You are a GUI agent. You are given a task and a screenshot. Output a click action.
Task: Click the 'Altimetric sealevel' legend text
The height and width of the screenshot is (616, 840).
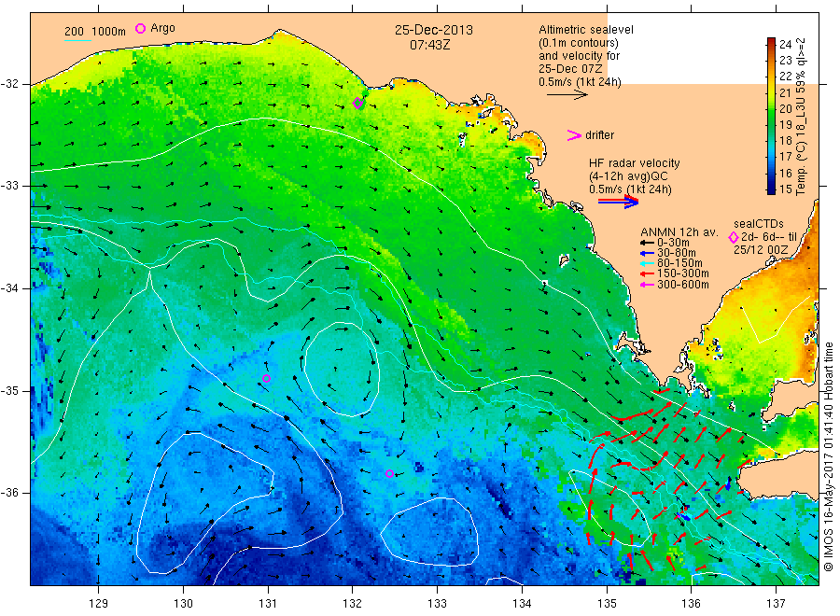[586, 30]
